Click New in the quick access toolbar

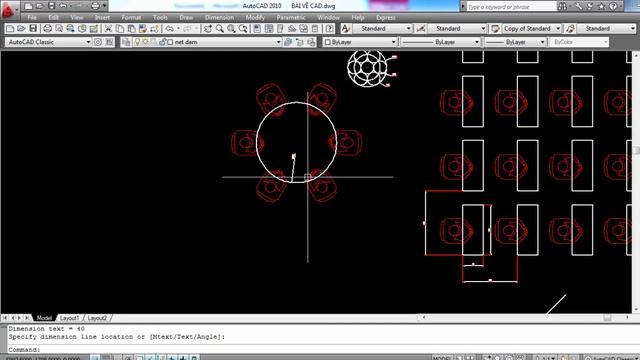[28, 6]
